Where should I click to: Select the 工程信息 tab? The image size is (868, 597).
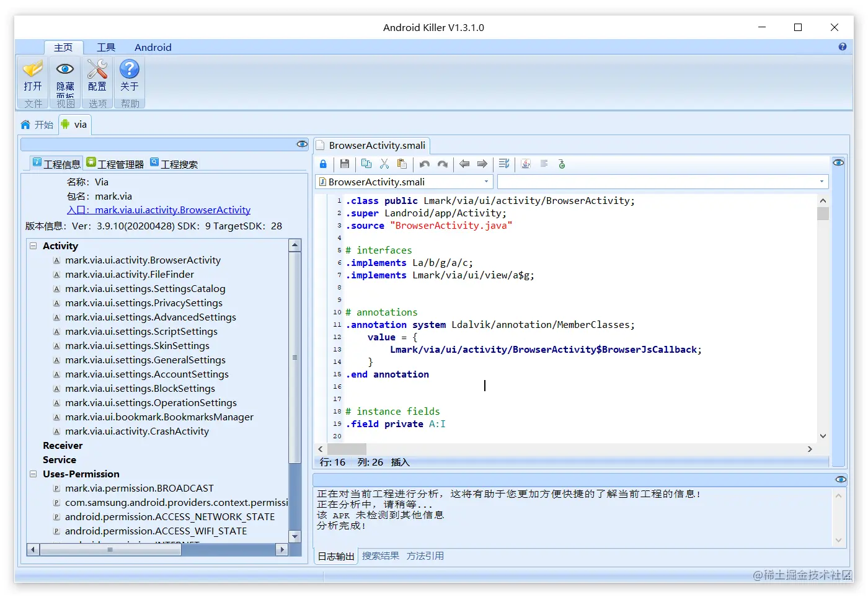pos(56,164)
